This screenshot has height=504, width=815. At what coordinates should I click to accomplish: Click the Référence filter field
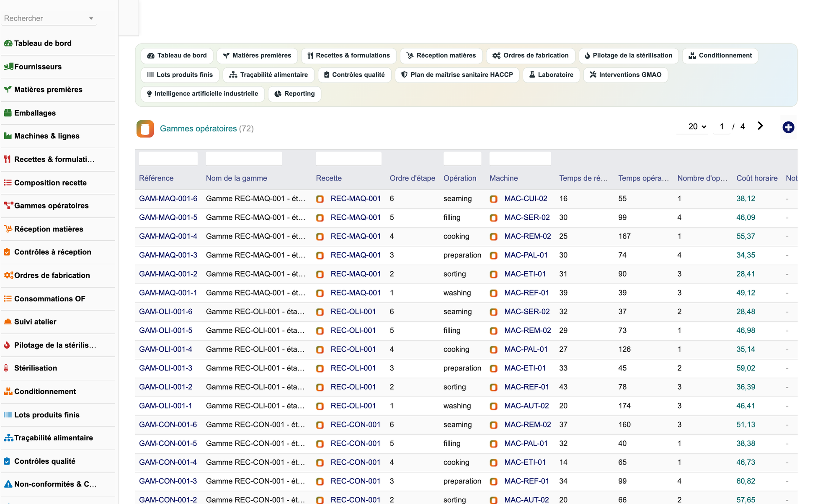pos(168,159)
